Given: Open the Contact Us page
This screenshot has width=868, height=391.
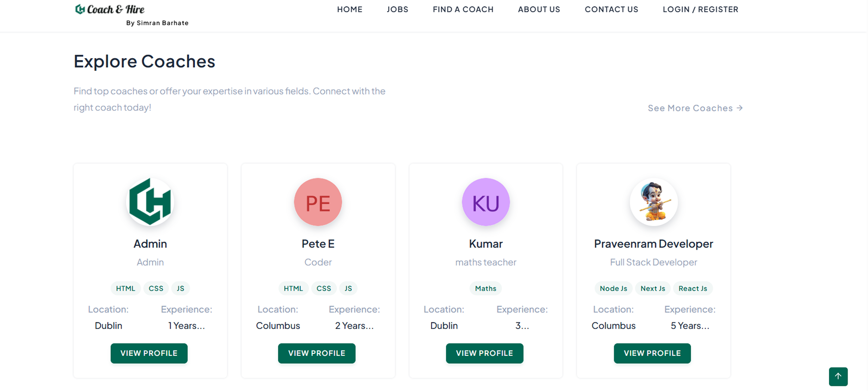Looking at the screenshot, I should [611, 9].
